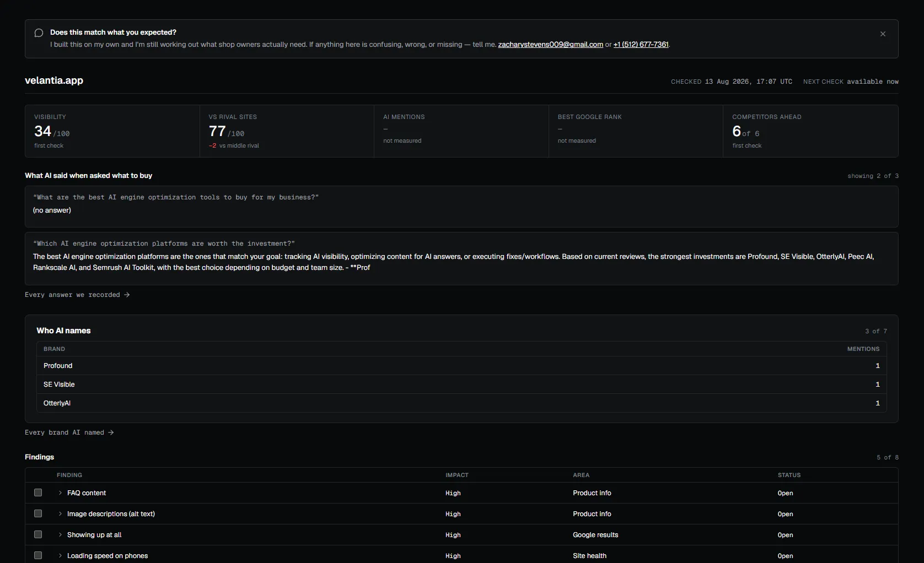Click the AI Mentions not measured card
Viewport: 924px width, 563px height.
461,131
